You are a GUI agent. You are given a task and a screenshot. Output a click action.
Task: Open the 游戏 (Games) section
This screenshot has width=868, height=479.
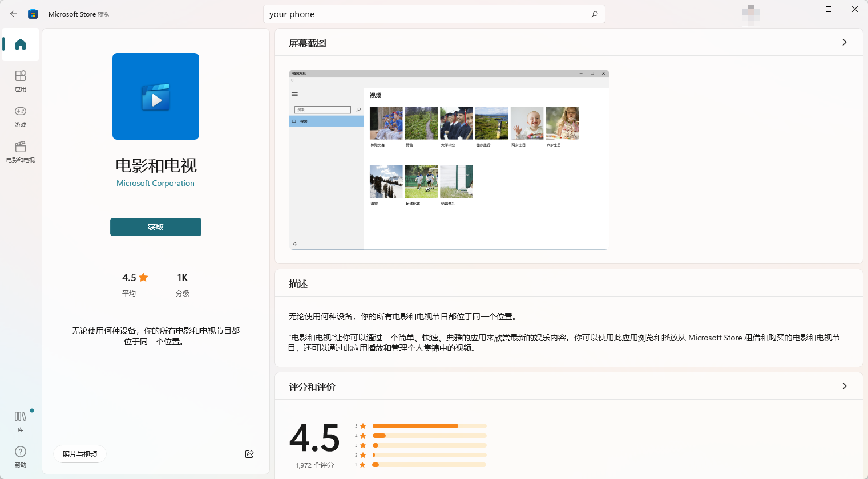21,116
